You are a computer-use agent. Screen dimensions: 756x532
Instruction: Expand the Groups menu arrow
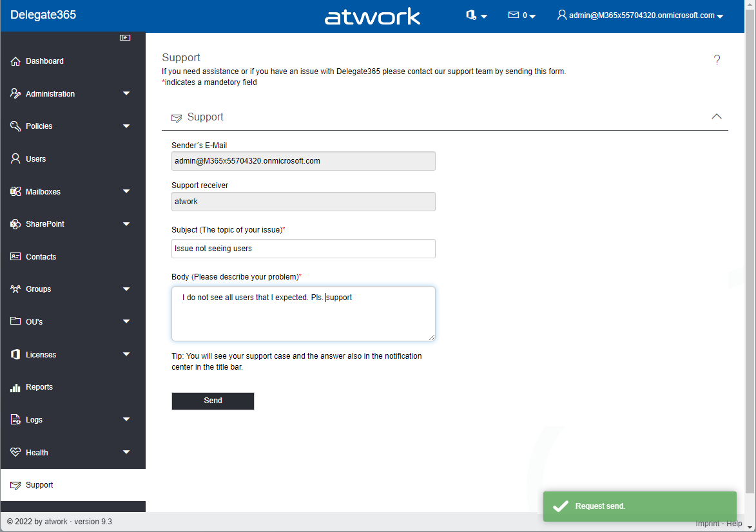tap(126, 289)
